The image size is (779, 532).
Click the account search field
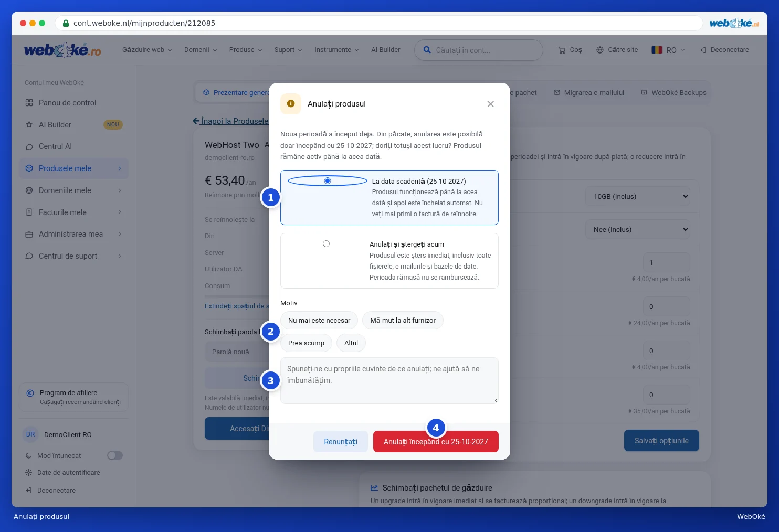479,50
